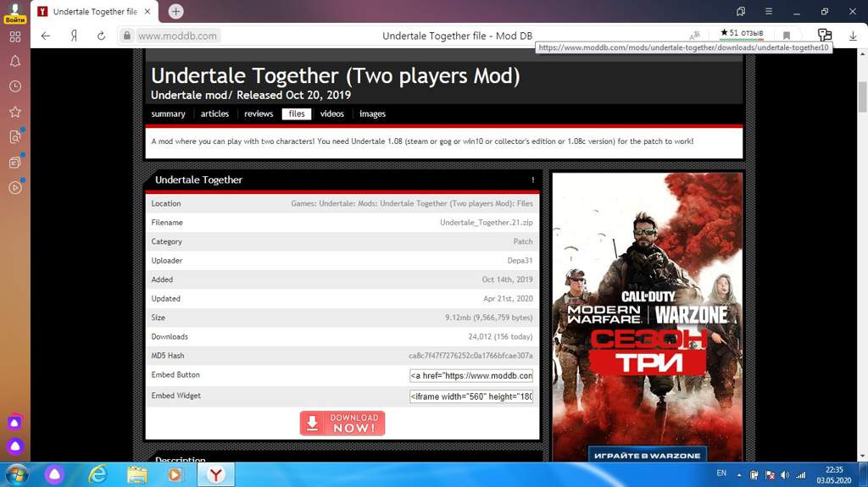Open the sidebar collections icon
The height and width of the screenshot is (487, 868).
15,162
